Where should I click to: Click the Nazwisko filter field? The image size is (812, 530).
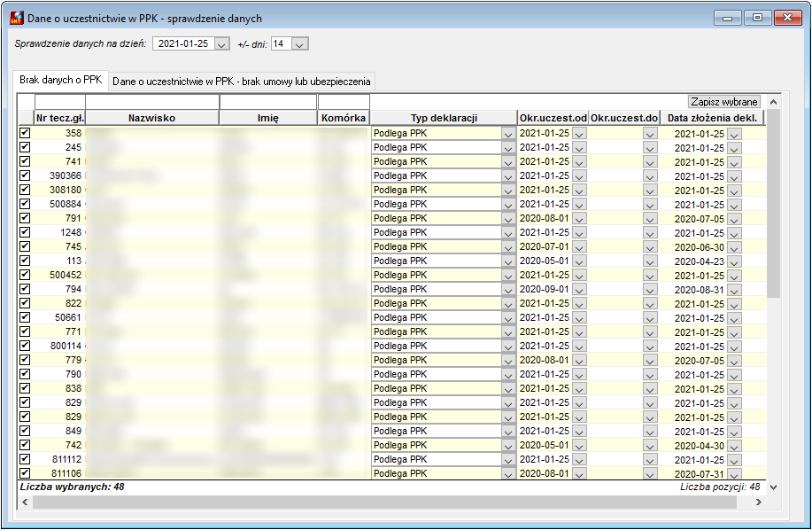tap(152, 102)
